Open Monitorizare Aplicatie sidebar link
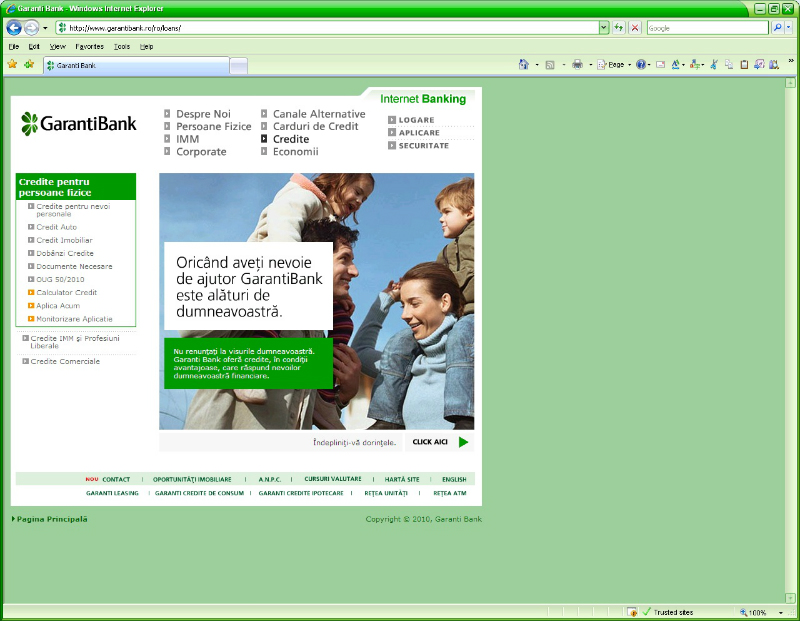 (74, 319)
